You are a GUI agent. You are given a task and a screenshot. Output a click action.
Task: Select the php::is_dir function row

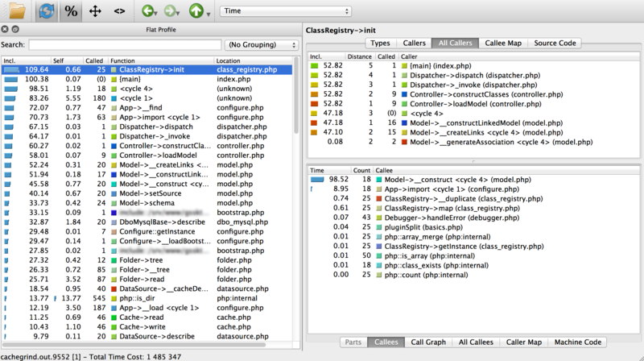[147, 298]
